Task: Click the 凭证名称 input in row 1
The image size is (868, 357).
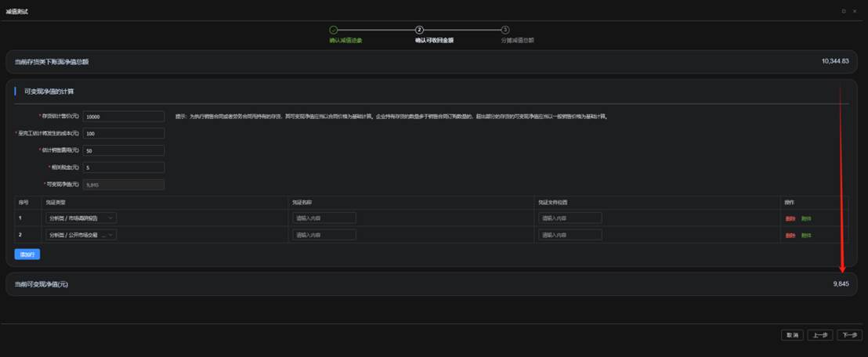Action: point(324,218)
